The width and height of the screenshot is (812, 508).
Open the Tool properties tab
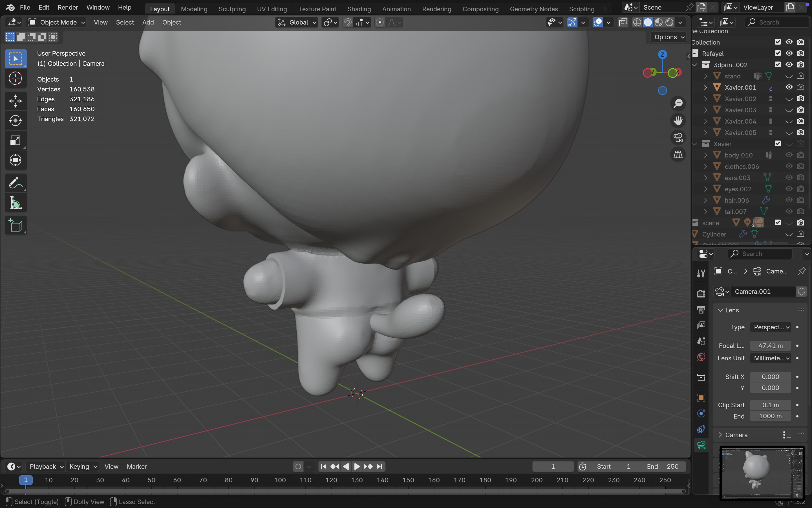tap(701, 273)
